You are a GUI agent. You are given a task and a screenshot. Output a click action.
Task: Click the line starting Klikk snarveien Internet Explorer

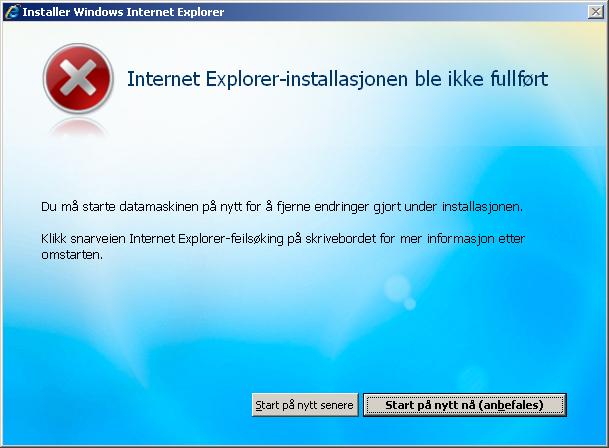pos(283,239)
